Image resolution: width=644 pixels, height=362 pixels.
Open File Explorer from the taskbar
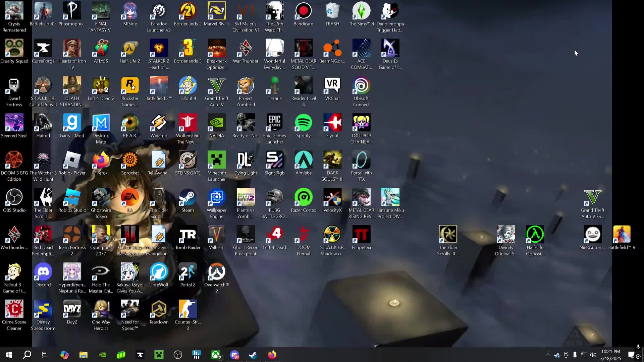coord(84,355)
